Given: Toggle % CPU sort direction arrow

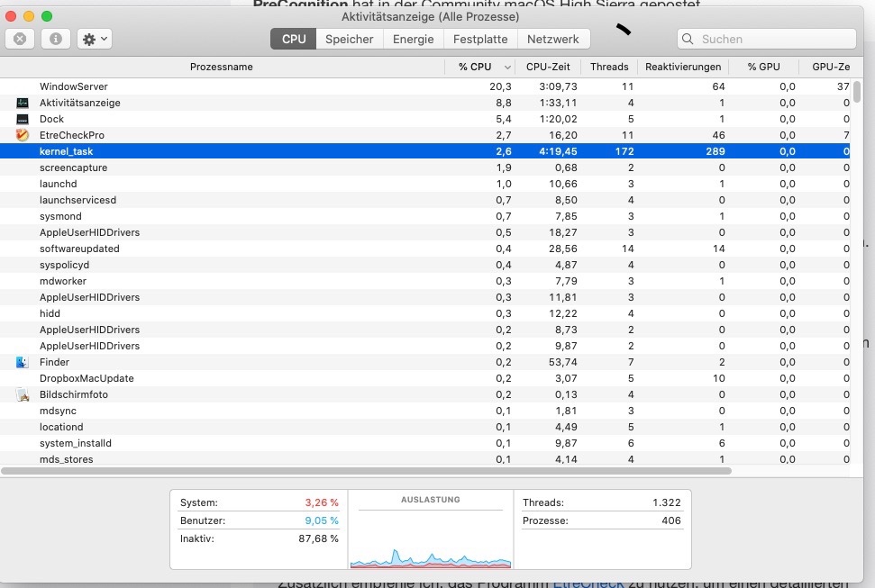Looking at the screenshot, I should 507,68.
